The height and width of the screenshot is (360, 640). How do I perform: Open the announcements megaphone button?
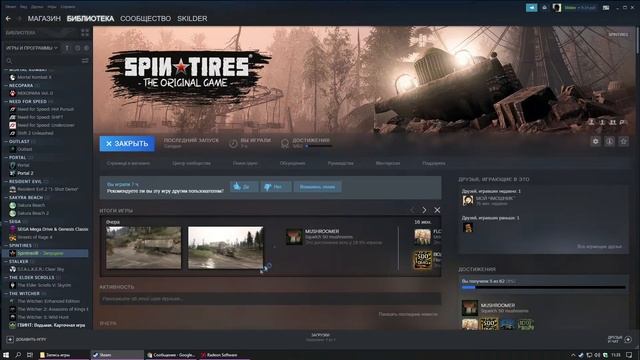531,8
